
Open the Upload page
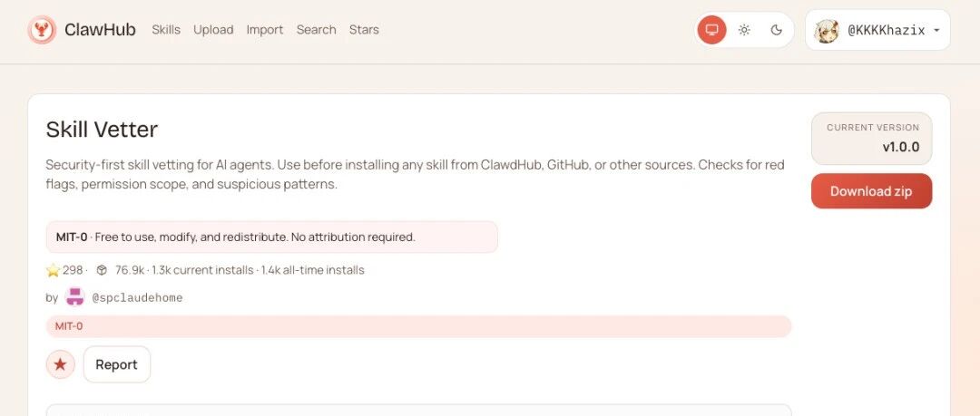tap(213, 30)
